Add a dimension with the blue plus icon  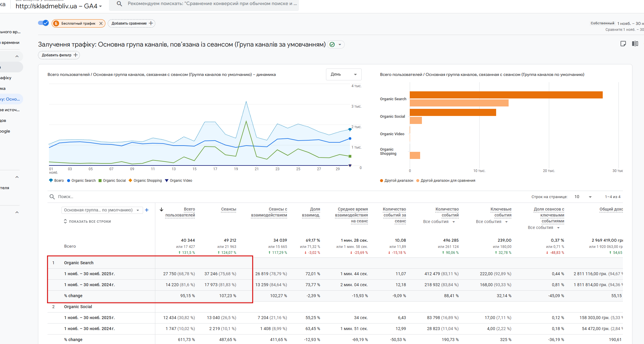147,210
